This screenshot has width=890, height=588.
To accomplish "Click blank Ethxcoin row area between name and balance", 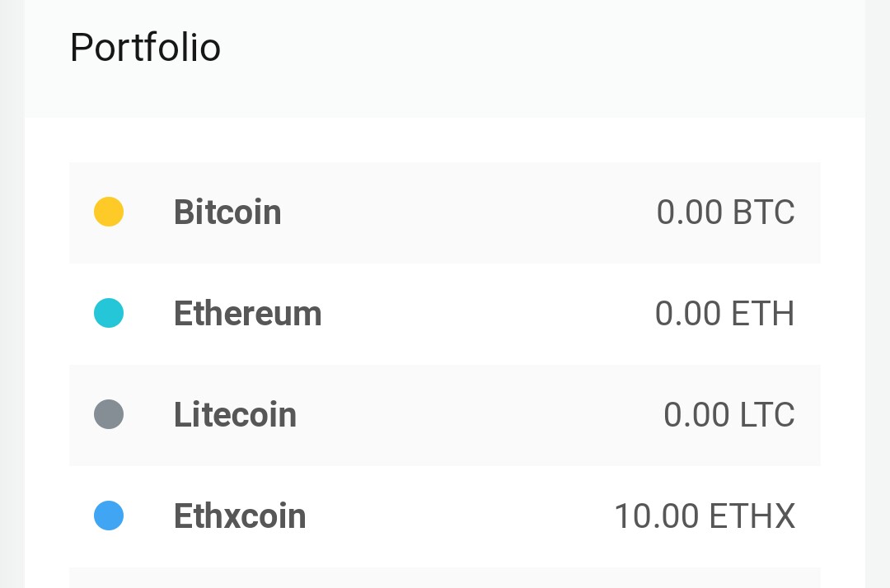I will click(x=460, y=516).
